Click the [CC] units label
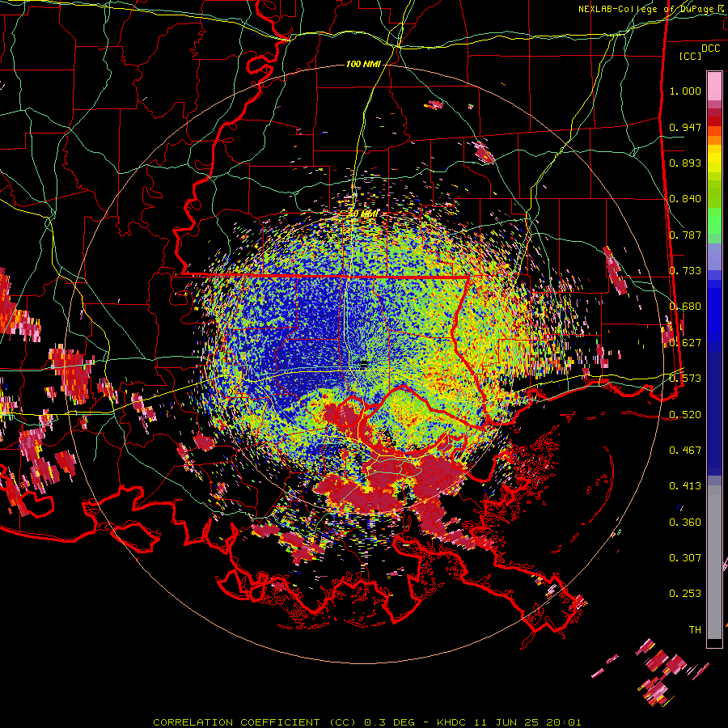This screenshot has height=728, width=728. tap(690, 56)
